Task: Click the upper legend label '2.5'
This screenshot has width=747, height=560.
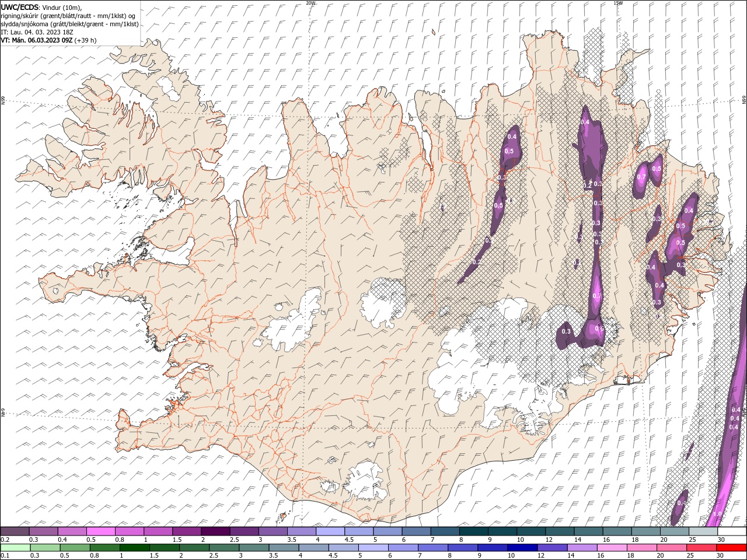Action: (234, 540)
